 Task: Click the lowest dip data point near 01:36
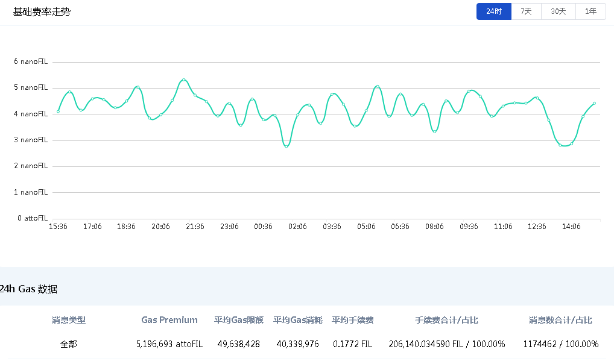pyautogui.click(x=286, y=146)
